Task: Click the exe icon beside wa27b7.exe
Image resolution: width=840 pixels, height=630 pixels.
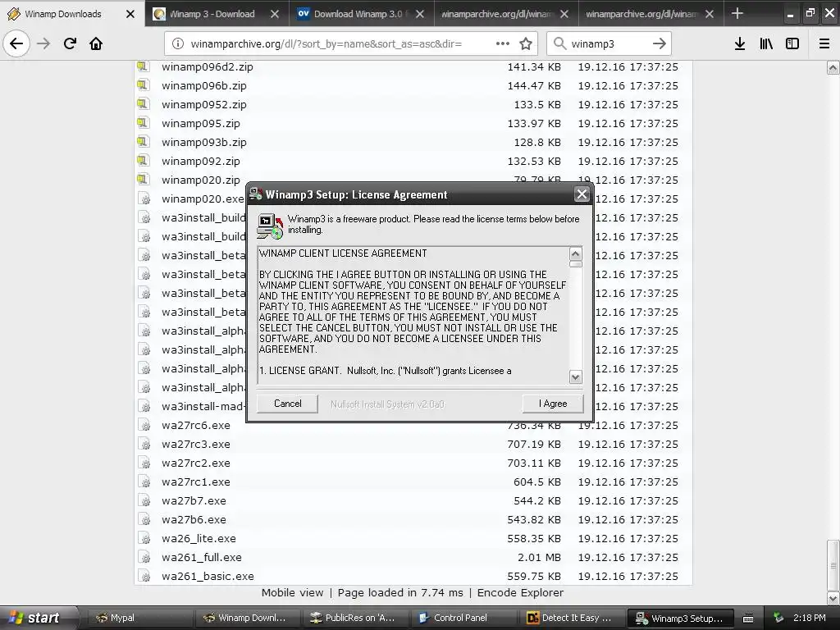Action: 144,500
